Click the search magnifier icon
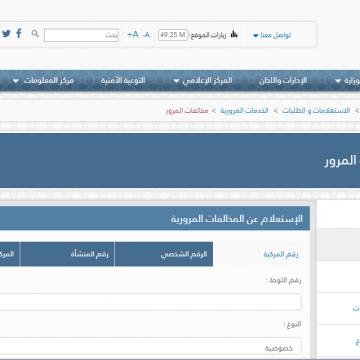360x360 pixels. click(x=35, y=33)
